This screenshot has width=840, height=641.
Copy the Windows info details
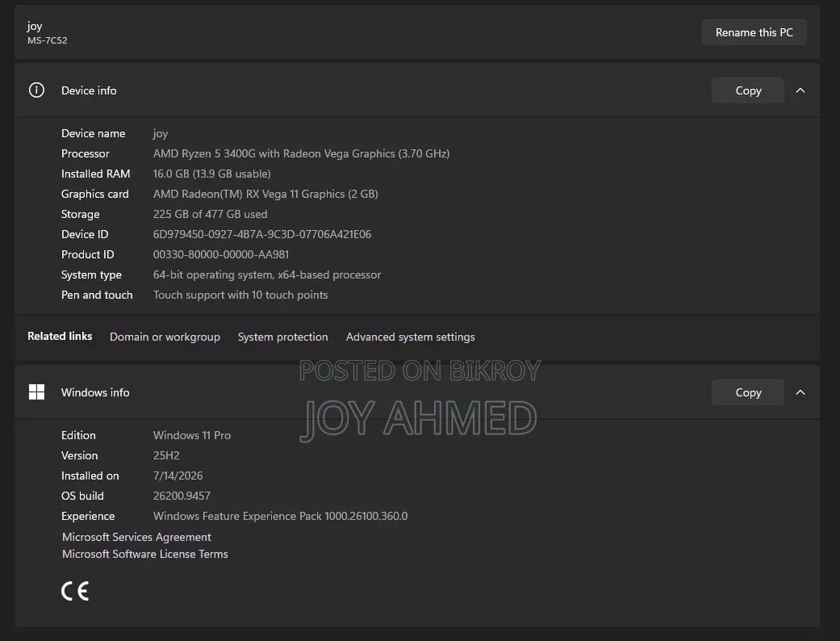[x=748, y=392]
